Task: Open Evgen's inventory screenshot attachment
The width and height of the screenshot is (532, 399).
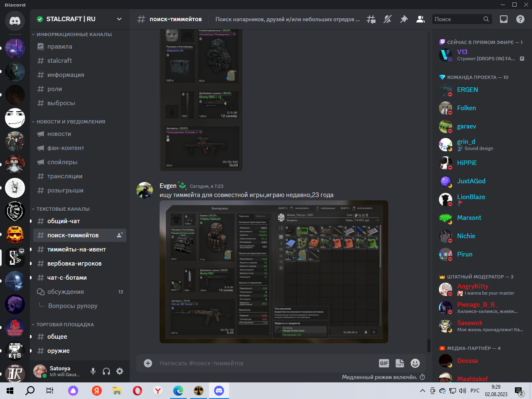Action: (x=274, y=272)
